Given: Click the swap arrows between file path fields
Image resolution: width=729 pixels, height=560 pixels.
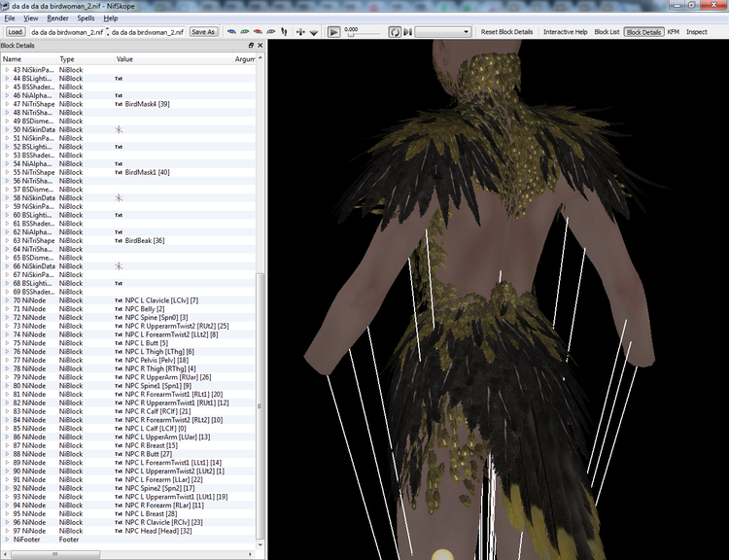Looking at the screenshot, I should (x=107, y=32).
